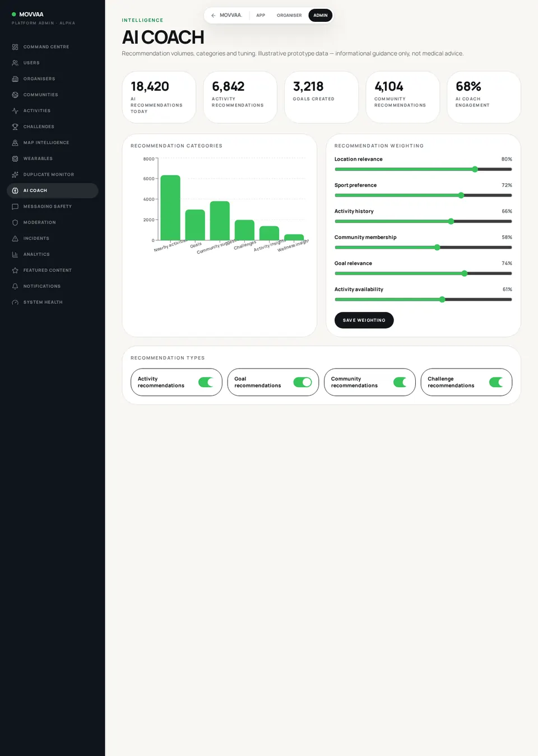
Task: Click the Activity insights chart bar
Action: [x=270, y=234]
